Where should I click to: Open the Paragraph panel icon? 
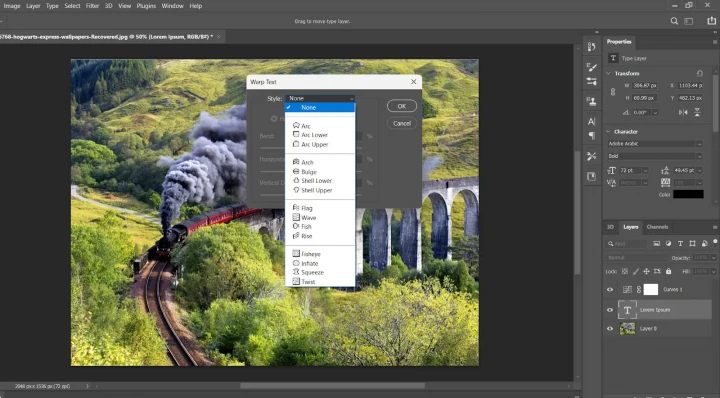591,136
